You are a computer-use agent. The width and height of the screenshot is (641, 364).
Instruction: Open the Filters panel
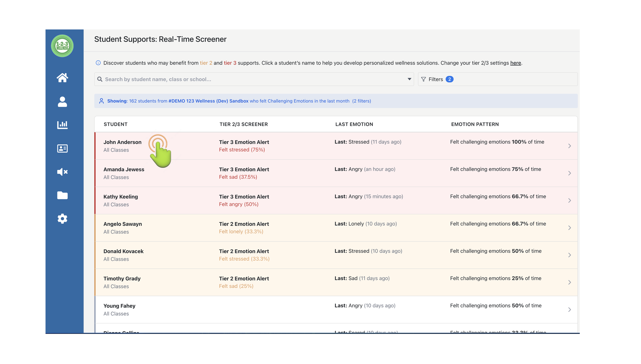click(x=437, y=79)
